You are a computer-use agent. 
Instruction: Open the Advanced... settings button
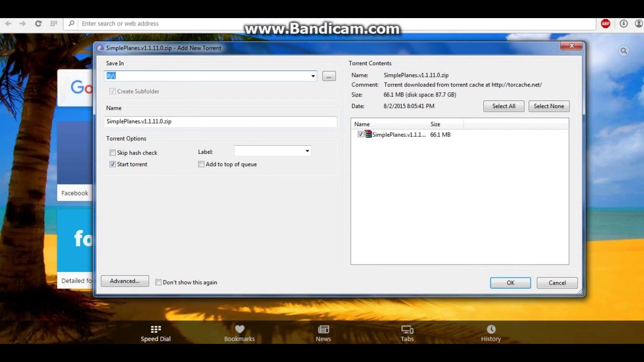(125, 281)
